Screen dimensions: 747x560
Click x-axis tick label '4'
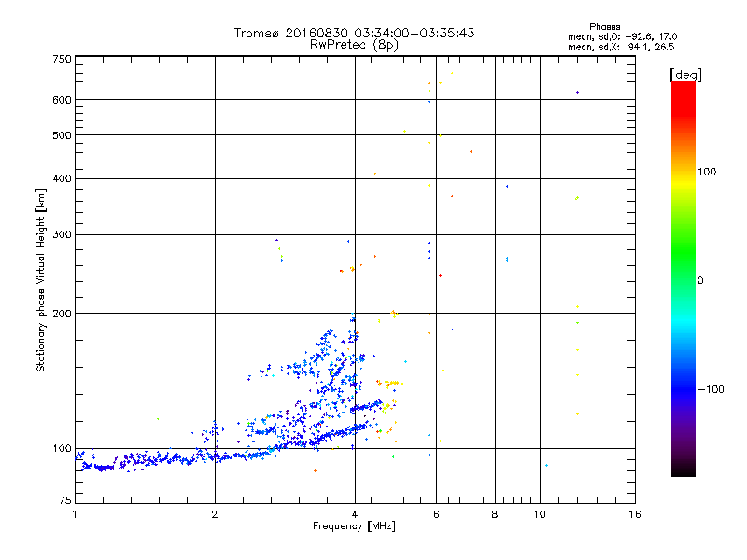click(355, 514)
